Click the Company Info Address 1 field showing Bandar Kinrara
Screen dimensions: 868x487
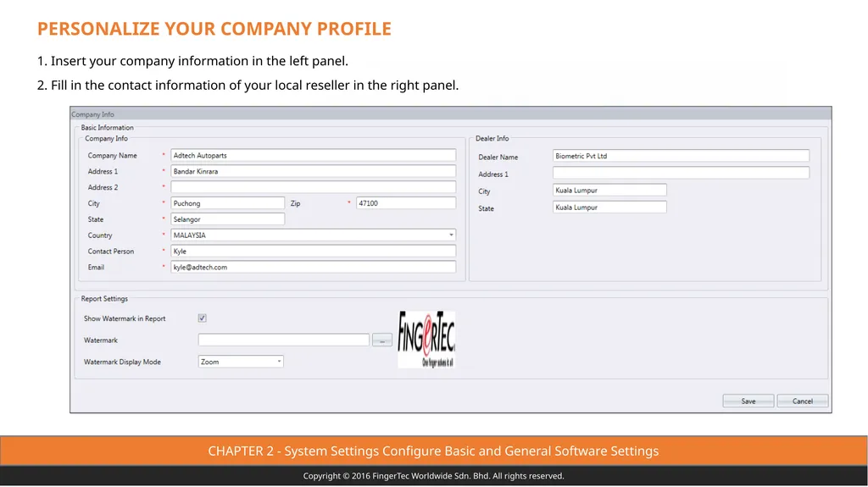coord(314,172)
